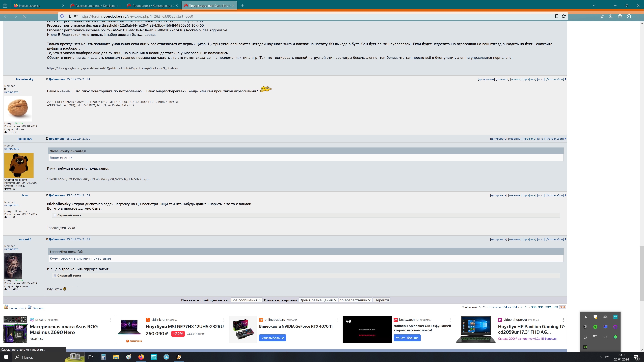Image resolution: width=644 pixels, height=362 pixels.
Task: Open the Firefox hamburger menu
Action: [638, 16]
